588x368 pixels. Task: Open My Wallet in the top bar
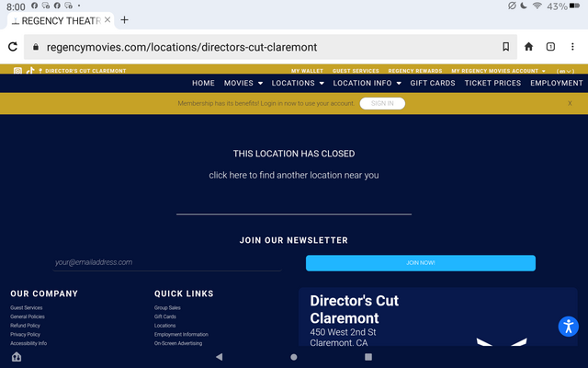pos(307,71)
